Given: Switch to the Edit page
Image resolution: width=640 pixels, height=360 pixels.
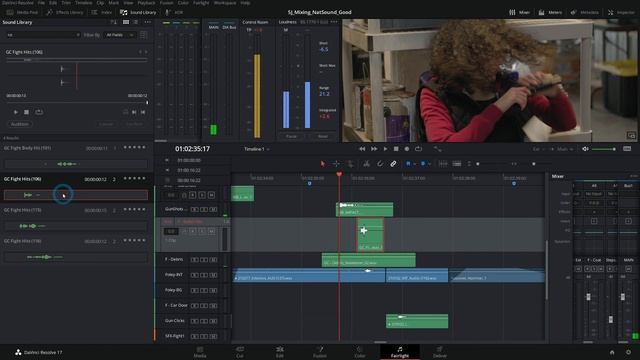Looking at the screenshot, I should click(x=280, y=352).
